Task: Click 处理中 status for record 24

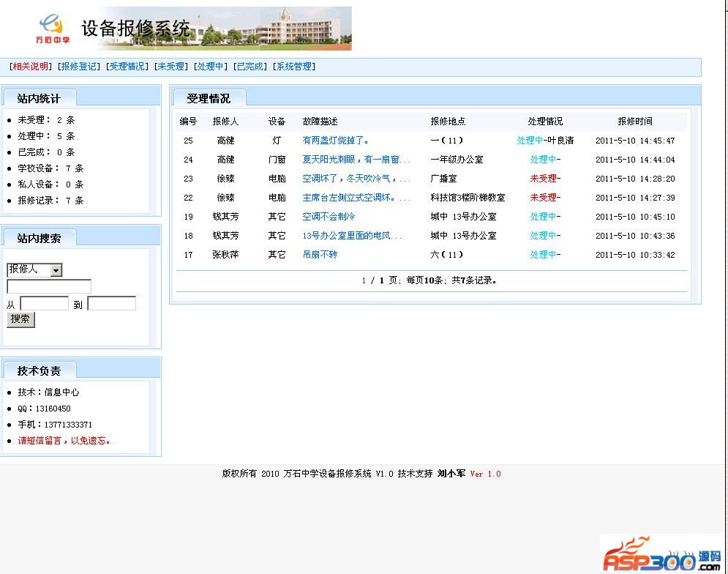Action: [543, 160]
